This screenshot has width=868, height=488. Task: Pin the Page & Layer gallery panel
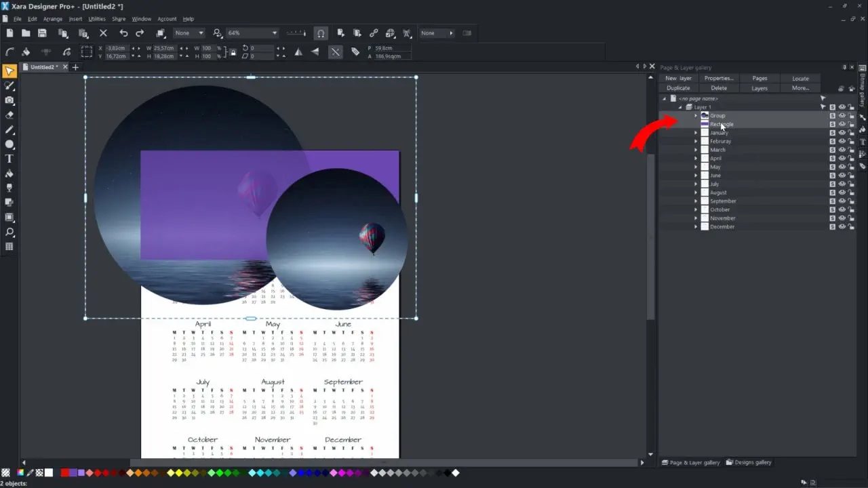tap(844, 67)
